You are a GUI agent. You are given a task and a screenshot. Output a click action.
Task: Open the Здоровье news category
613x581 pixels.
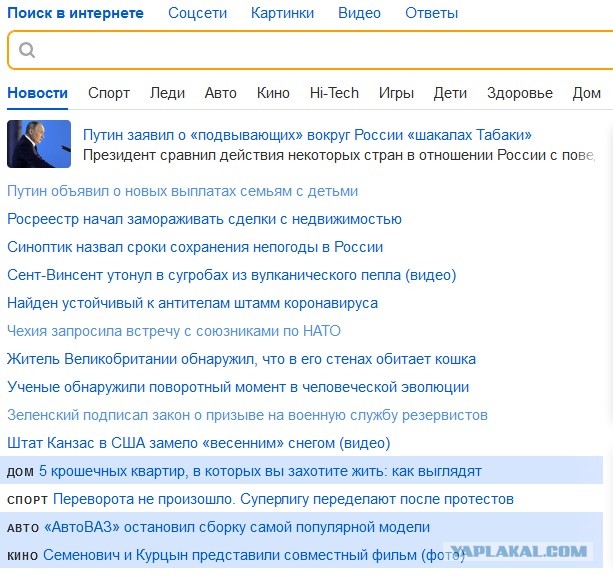[x=520, y=93]
